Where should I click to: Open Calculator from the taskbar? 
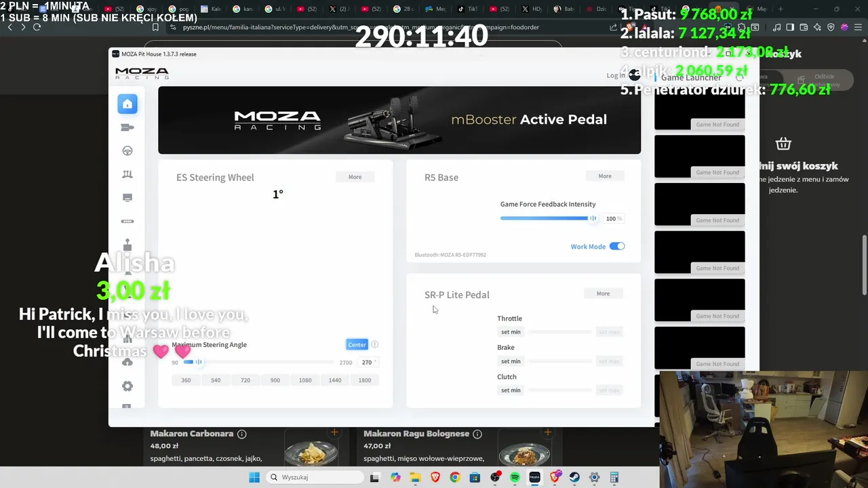(614, 477)
